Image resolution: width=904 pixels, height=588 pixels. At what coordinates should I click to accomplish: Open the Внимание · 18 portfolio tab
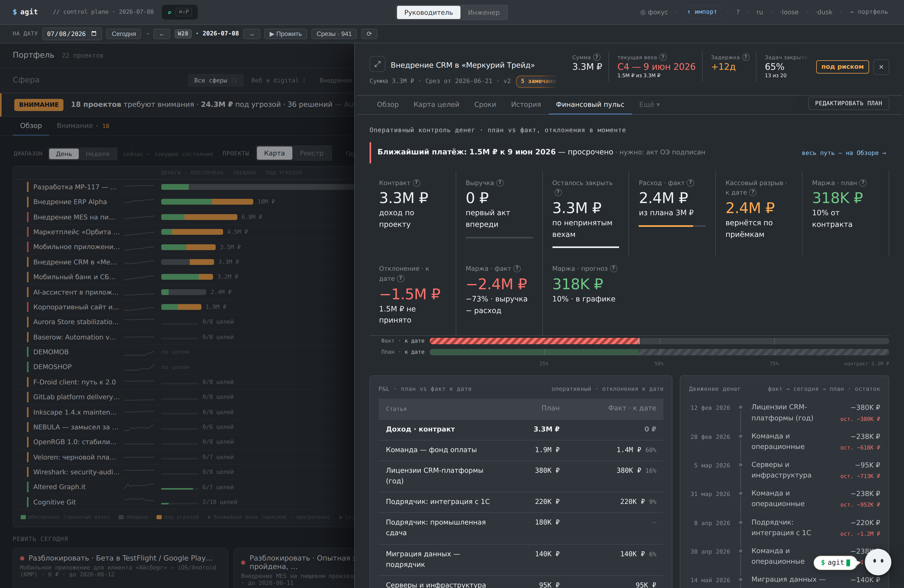click(x=83, y=126)
